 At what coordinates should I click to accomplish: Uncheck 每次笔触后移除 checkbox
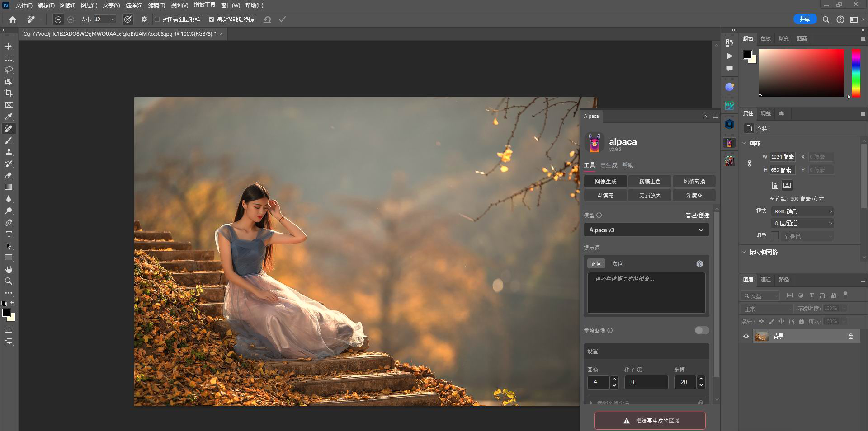point(211,19)
